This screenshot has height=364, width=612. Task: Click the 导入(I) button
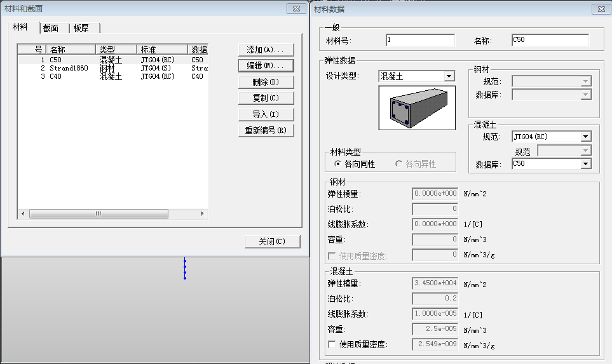pyautogui.click(x=266, y=114)
